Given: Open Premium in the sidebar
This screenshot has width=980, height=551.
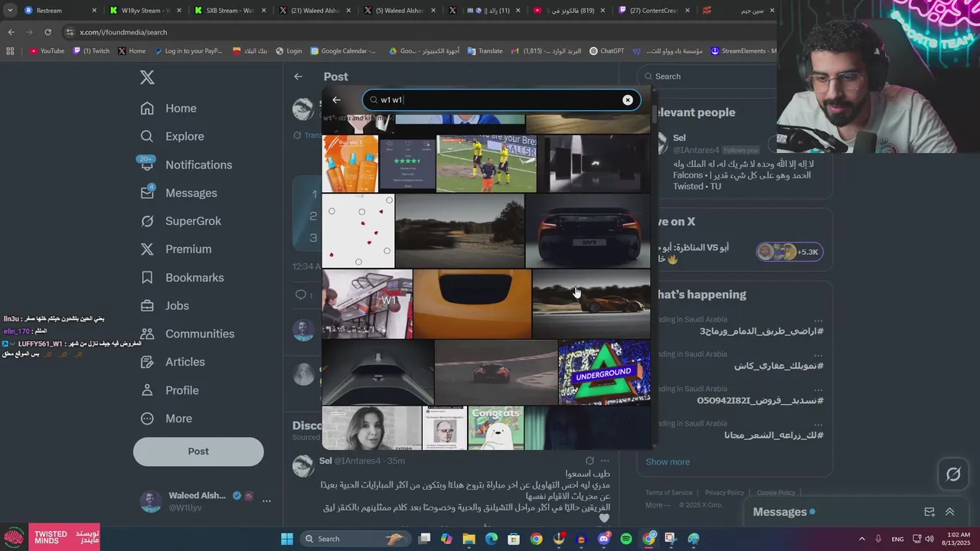Looking at the screenshot, I should pyautogui.click(x=175, y=249).
